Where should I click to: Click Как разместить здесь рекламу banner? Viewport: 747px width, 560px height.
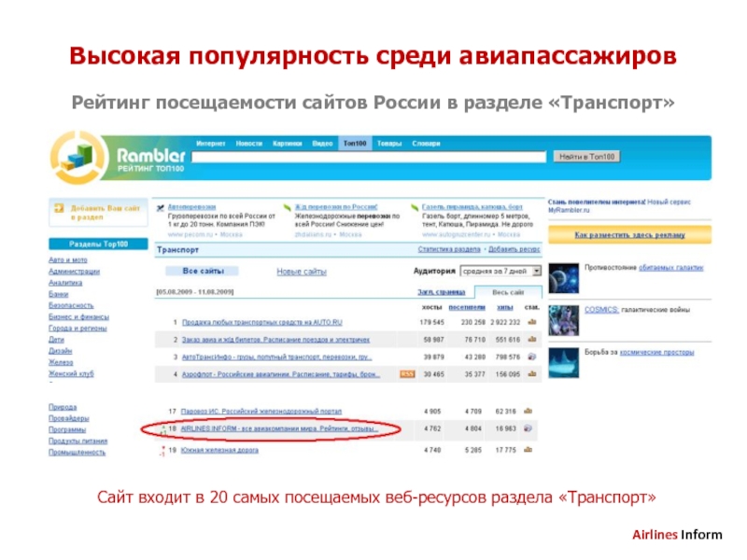(x=629, y=235)
